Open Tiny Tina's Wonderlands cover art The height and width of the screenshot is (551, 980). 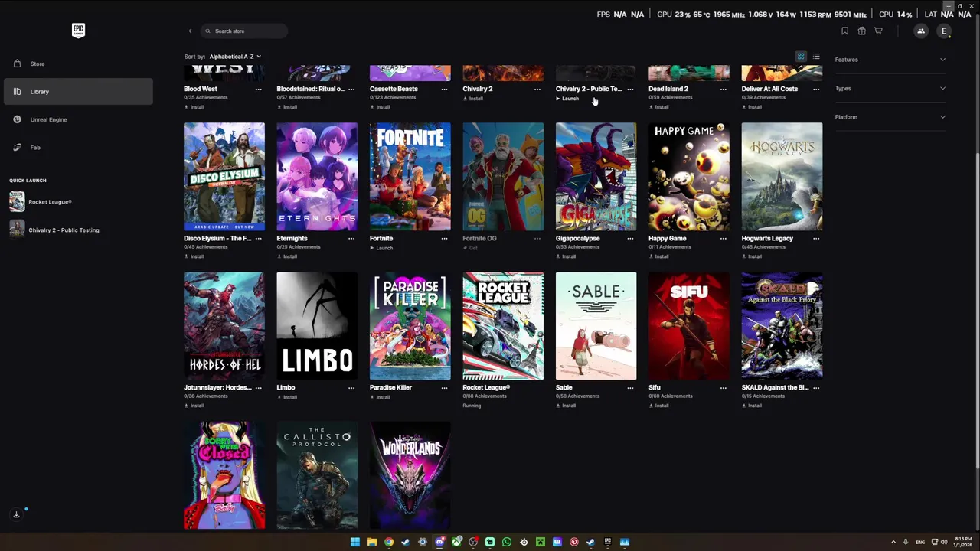410,475
